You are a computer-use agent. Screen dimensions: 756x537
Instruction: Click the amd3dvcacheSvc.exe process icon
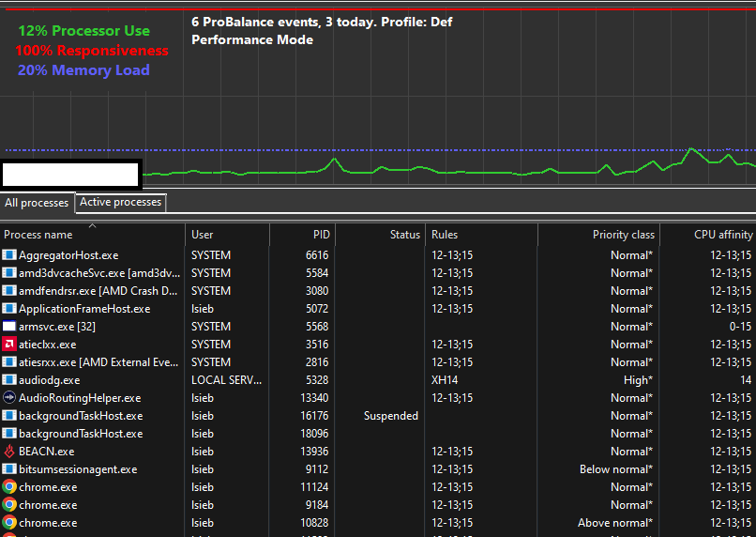pyautogui.click(x=9, y=272)
